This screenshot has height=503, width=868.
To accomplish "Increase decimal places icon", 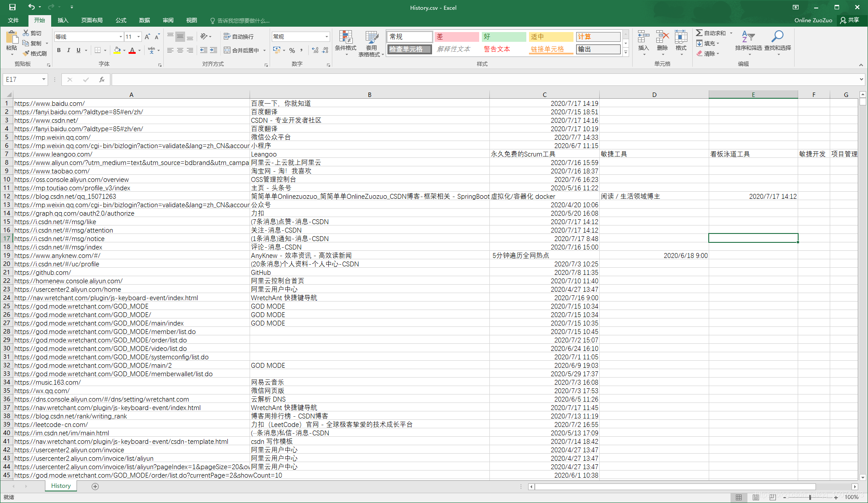I will [315, 50].
